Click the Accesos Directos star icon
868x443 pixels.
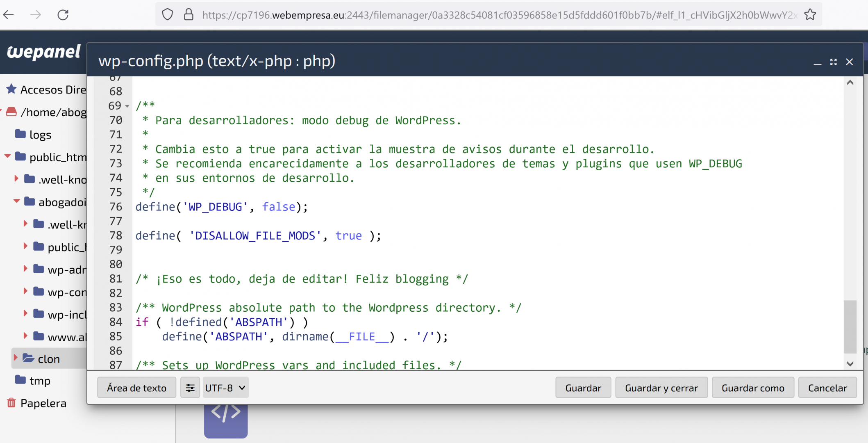[11, 89]
